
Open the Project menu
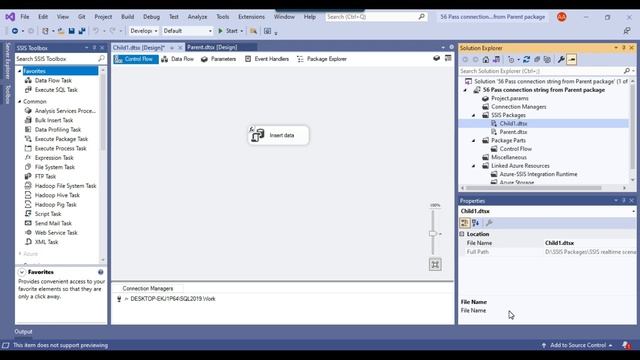(x=103, y=17)
